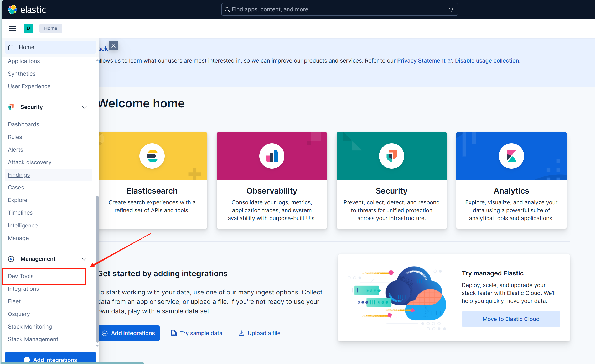Open the Findings page

click(x=19, y=175)
